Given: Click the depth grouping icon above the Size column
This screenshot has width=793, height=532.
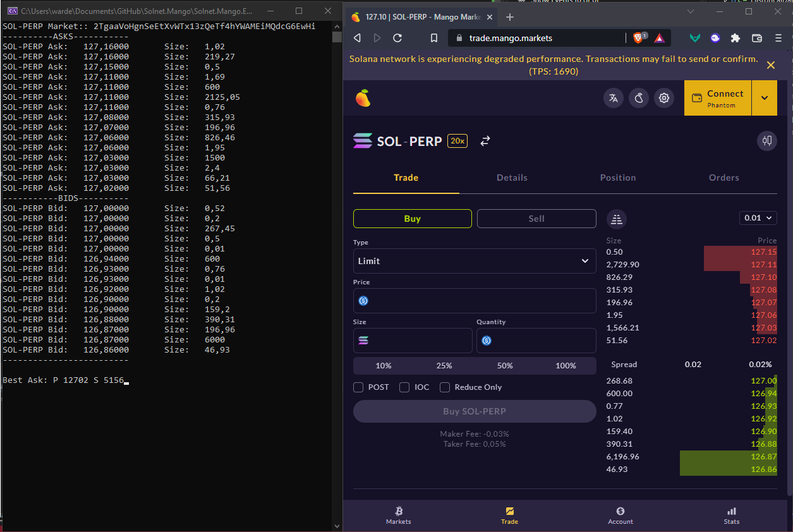Looking at the screenshot, I should (616, 218).
